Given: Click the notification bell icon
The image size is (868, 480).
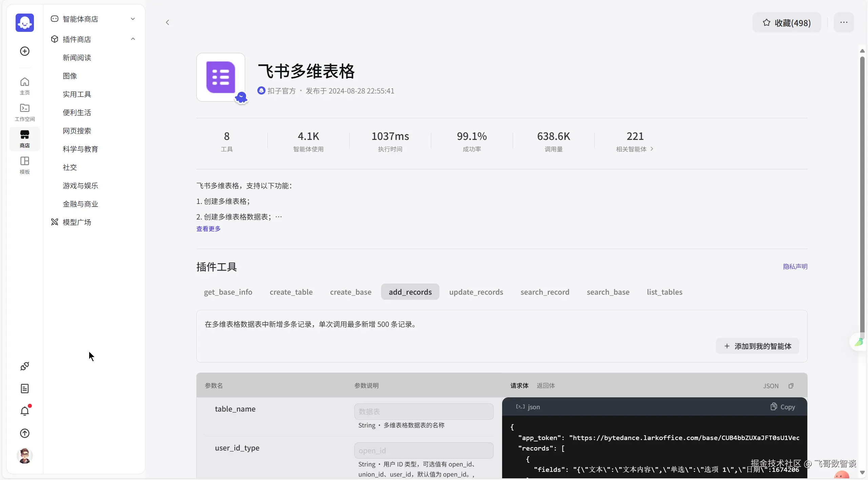Looking at the screenshot, I should (25, 411).
